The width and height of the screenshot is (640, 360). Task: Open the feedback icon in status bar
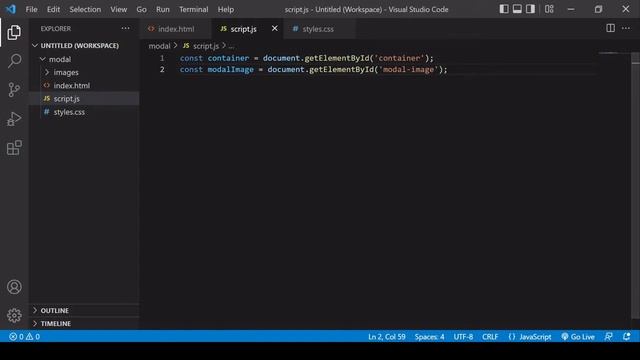(x=608, y=337)
